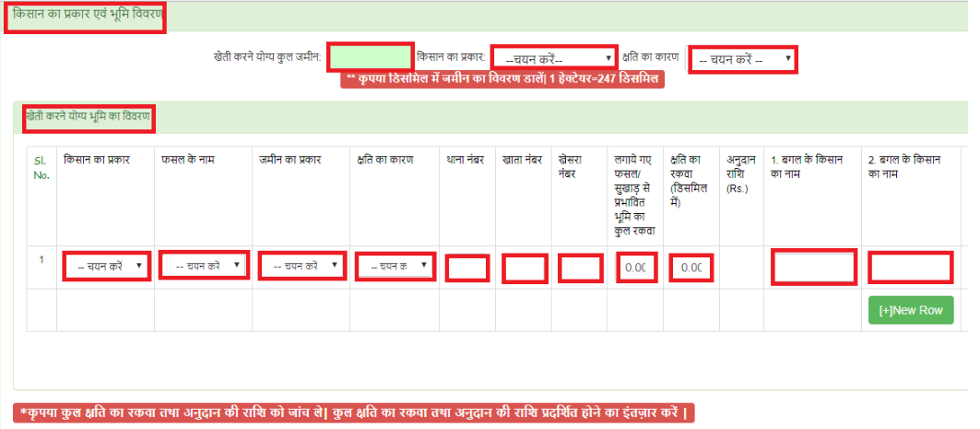Click the क्षति का रकवा input in row 1
Screen dimensions: 980x429
click(691, 268)
